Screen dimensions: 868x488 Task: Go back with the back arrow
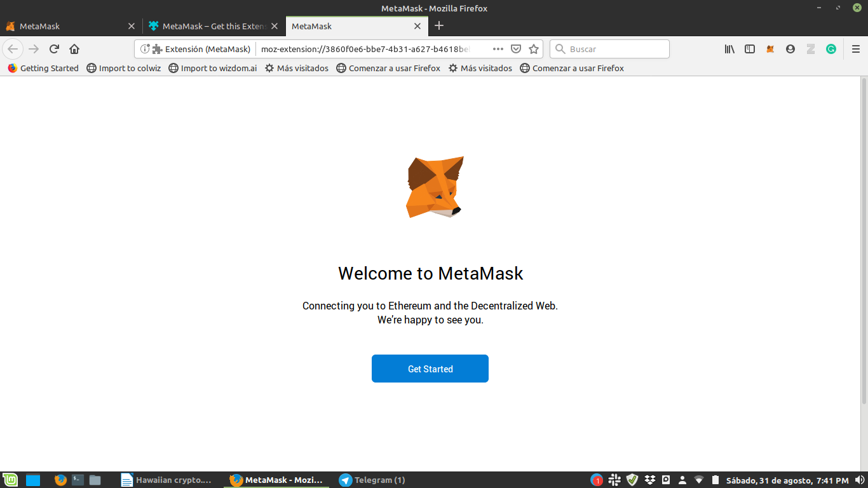[x=13, y=49]
